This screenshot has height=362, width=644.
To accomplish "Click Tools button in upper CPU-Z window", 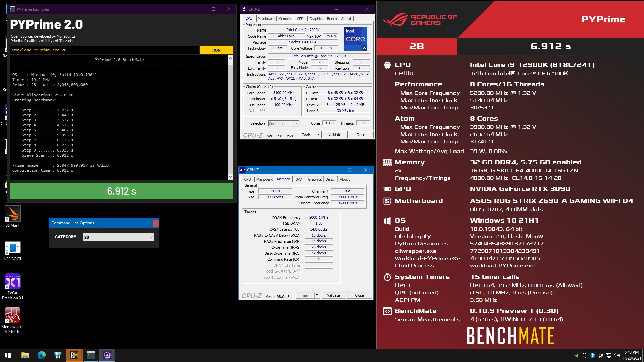I will click(306, 135).
